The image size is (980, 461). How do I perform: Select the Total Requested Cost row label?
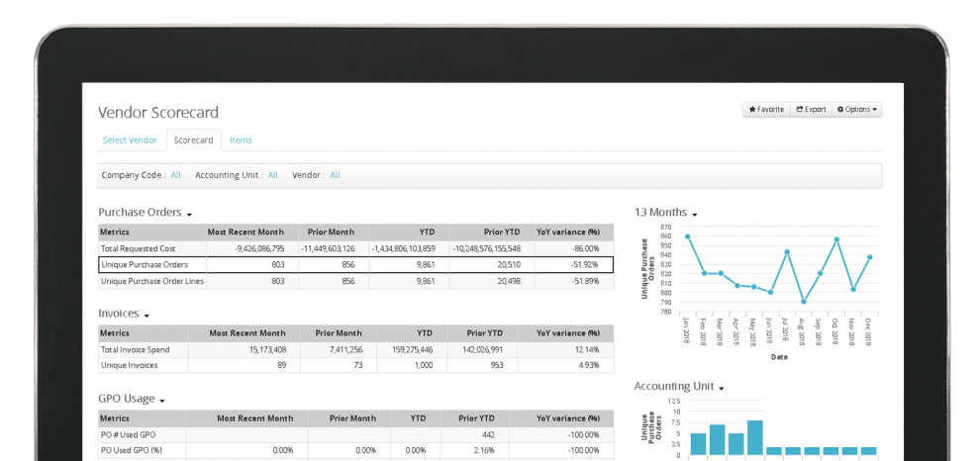139,248
